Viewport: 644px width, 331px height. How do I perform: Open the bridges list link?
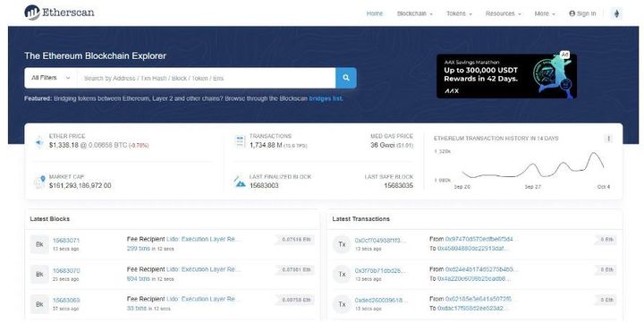(x=326, y=98)
